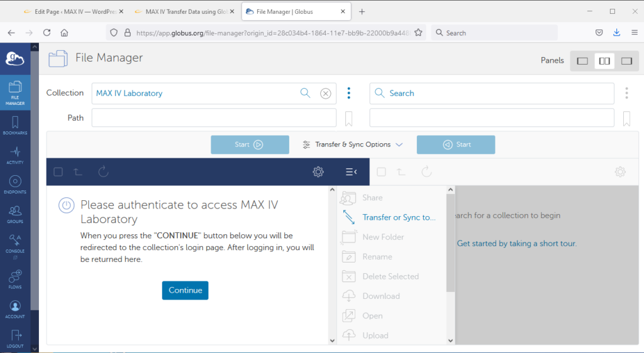Open Flows in the sidebar
Screen dimensions: 644x353
[15, 280]
